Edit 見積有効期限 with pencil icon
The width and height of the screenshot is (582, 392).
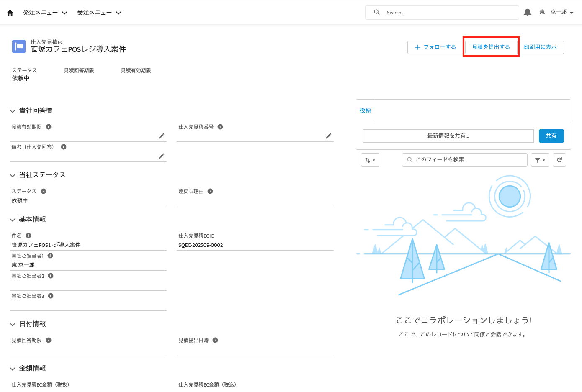(162, 136)
